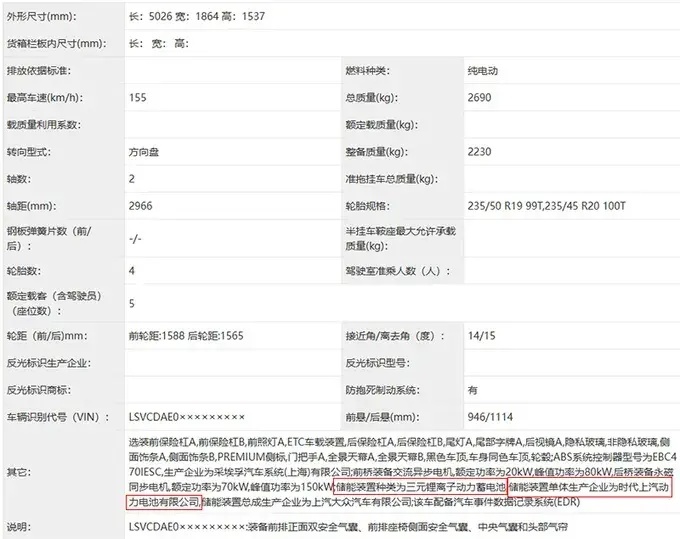This screenshot has width=680, height=539.
Task: Select the 钢板弹簧片数 label
Action: pyautogui.click(x=49, y=238)
